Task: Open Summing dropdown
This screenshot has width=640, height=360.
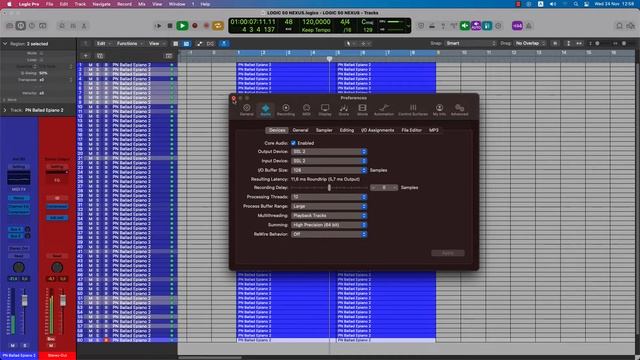Action: 329,225
